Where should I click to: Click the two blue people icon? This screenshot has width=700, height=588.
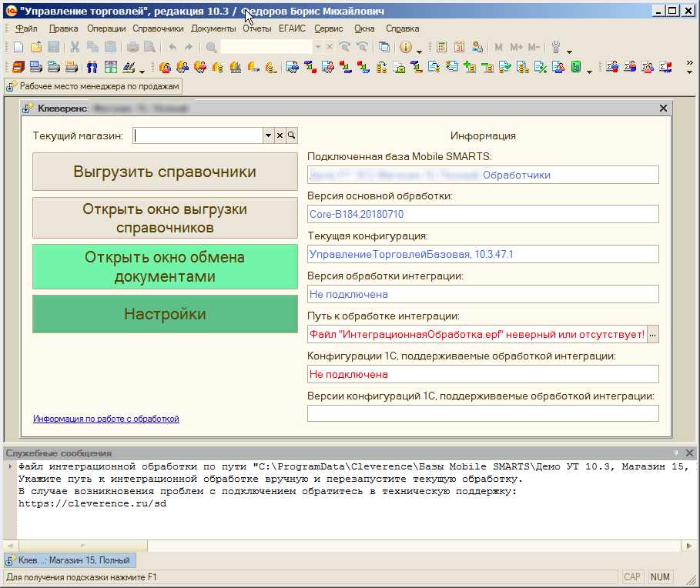[92, 68]
